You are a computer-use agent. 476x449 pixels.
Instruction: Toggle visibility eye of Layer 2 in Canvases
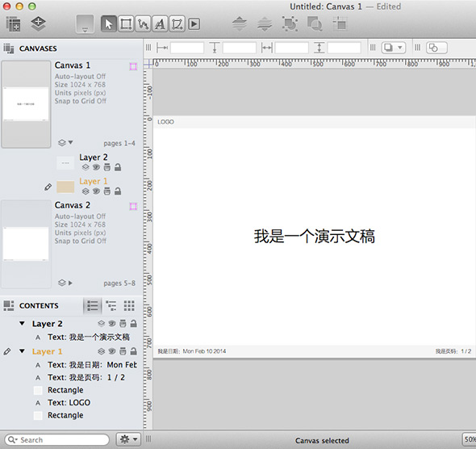[x=96, y=167]
